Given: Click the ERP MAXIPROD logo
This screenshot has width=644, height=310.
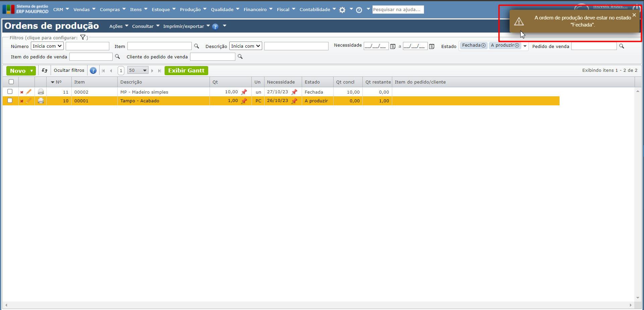Looking at the screenshot, I should [x=25, y=9].
